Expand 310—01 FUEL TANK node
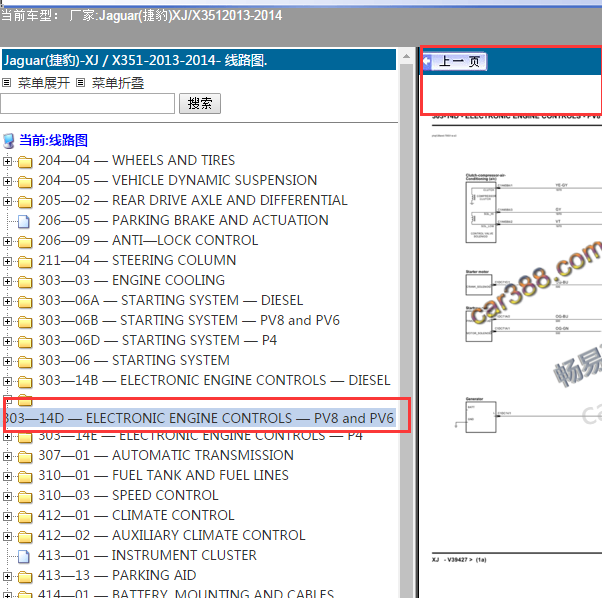 point(7,476)
